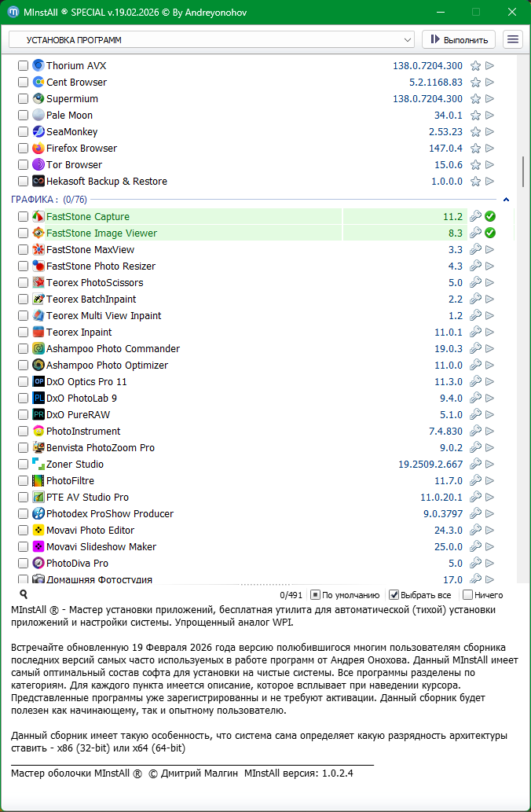Click the key icon for FastStone MaxView
The image size is (531, 812).
pyautogui.click(x=475, y=250)
